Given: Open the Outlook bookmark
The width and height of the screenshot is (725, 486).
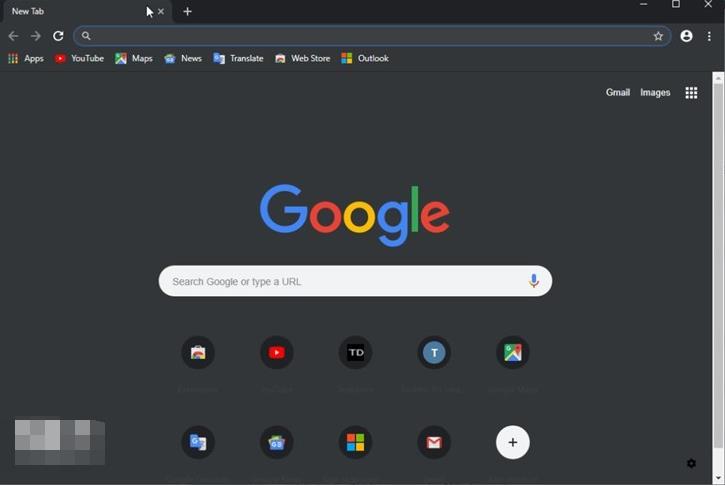Looking at the screenshot, I should tap(365, 58).
